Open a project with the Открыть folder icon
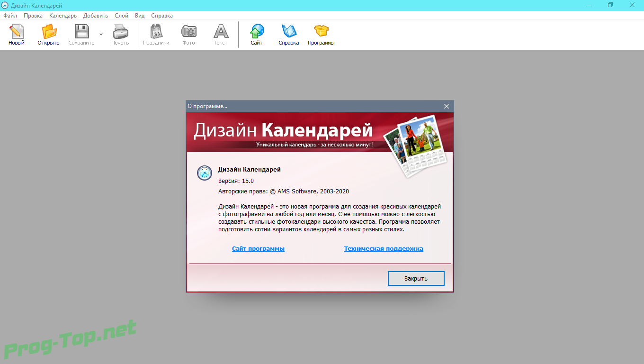 click(48, 32)
